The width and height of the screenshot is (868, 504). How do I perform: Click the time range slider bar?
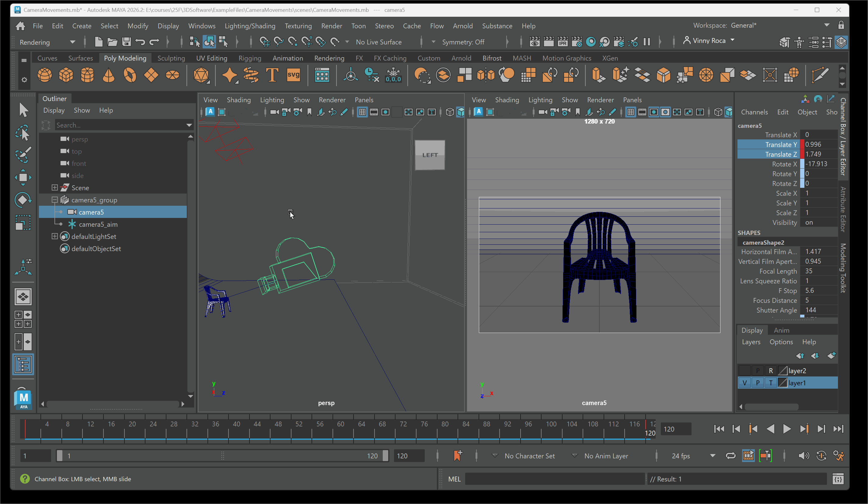pyautogui.click(x=222, y=456)
